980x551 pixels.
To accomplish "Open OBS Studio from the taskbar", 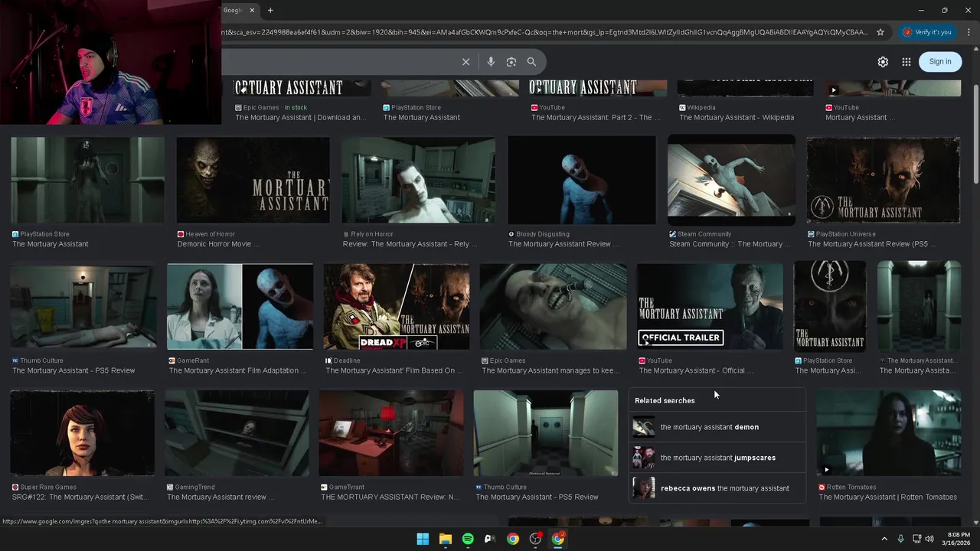I will 535,539.
